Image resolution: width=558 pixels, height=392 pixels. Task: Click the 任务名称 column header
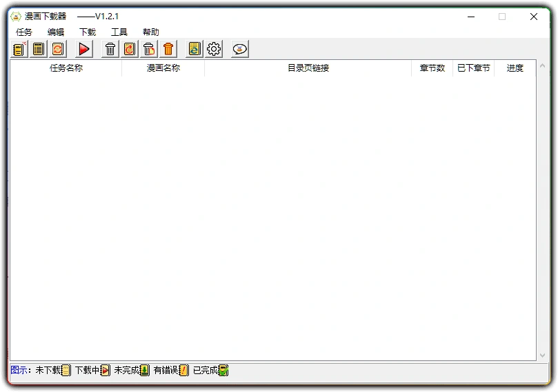click(x=66, y=68)
